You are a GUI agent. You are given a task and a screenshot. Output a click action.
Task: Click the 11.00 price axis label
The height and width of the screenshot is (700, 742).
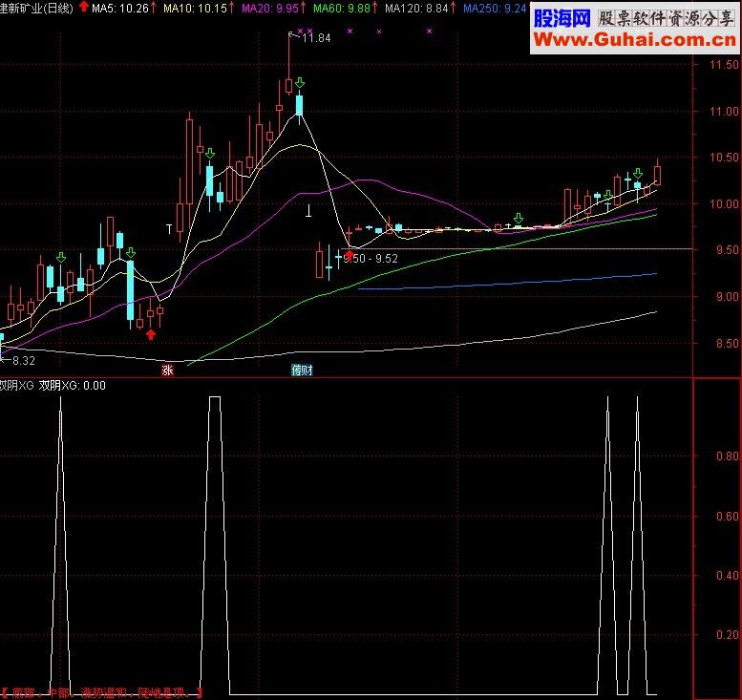(x=724, y=112)
